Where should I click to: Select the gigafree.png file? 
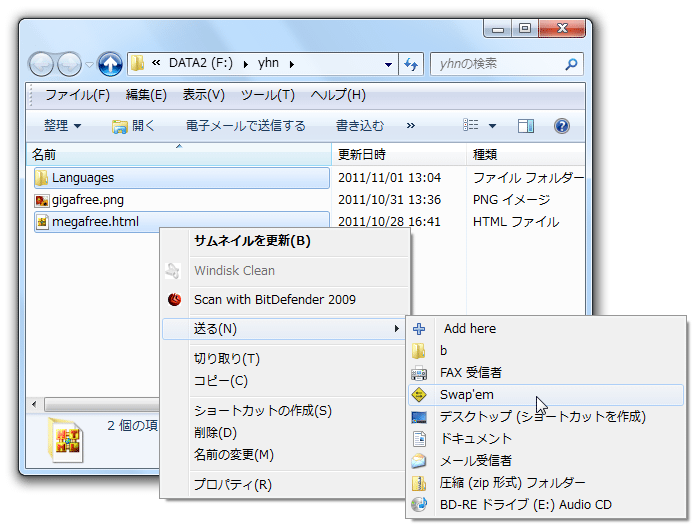[88, 200]
